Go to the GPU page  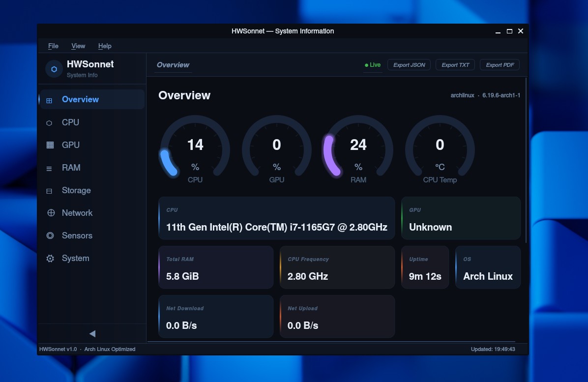coord(92,145)
